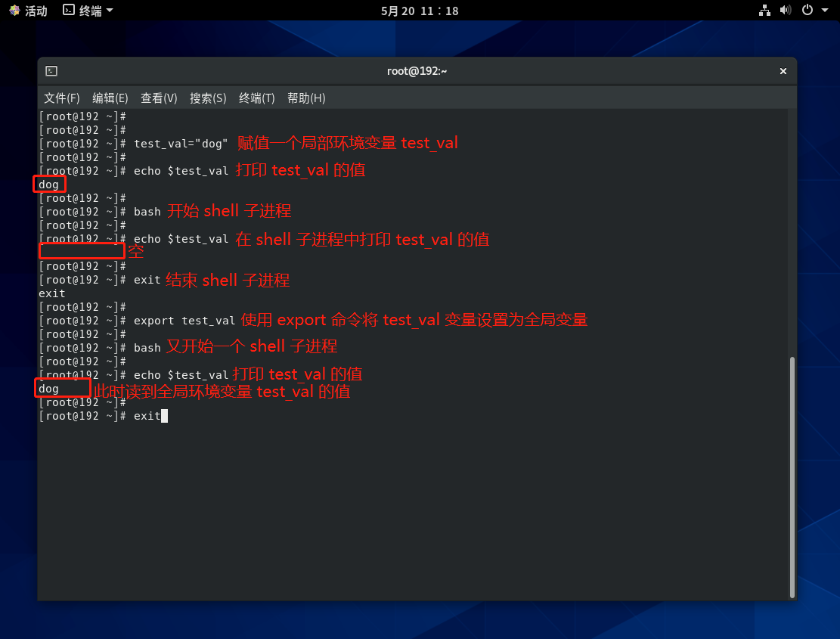Click the volume speaker icon
Viewport: 840px width, 639px height.
786,11
